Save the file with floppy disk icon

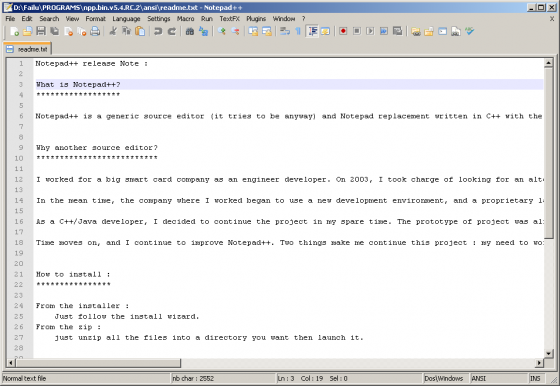pyautogui.click(x=41, y=31)
